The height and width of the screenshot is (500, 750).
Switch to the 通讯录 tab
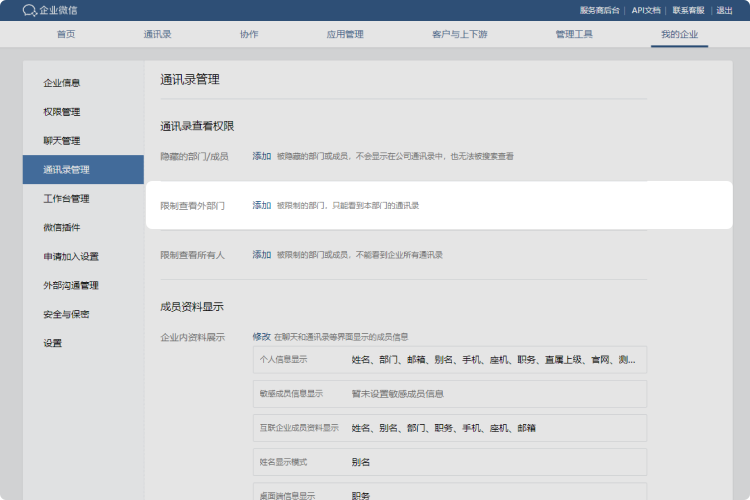pyautogui.click(x=157, y=34)
